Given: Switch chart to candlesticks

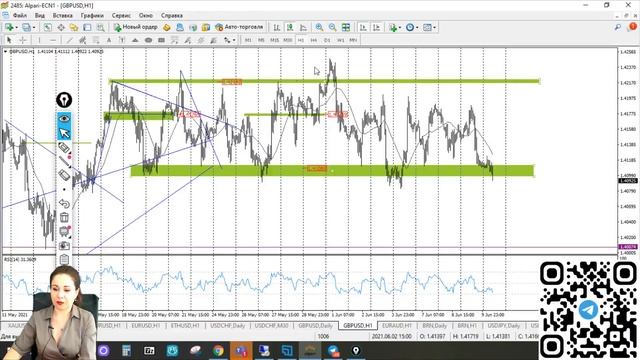Looking at the screenshot, I should point(290,27).
